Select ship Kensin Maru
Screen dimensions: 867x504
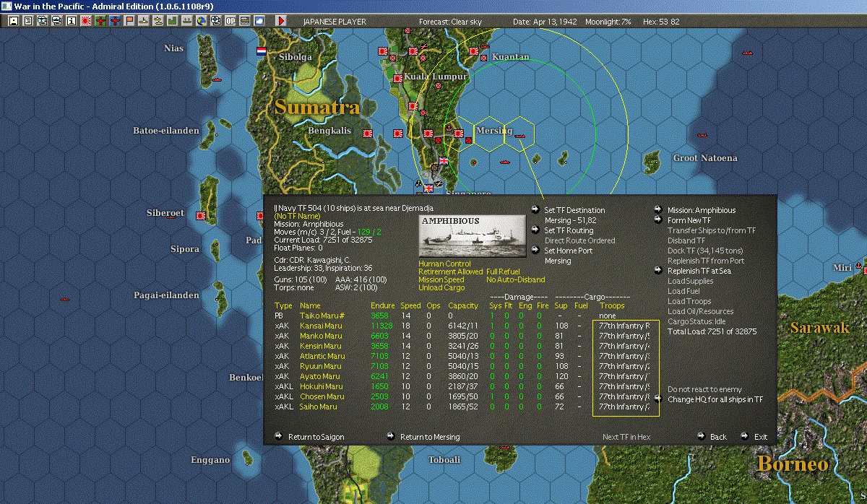tap(319, 346)
